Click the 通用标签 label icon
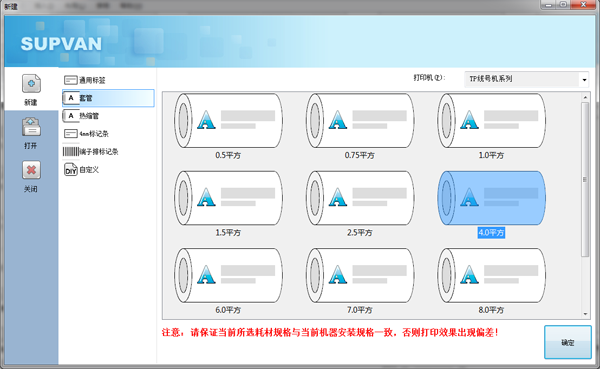This screenshot has width=600, height=369. (x=71, y=80)
